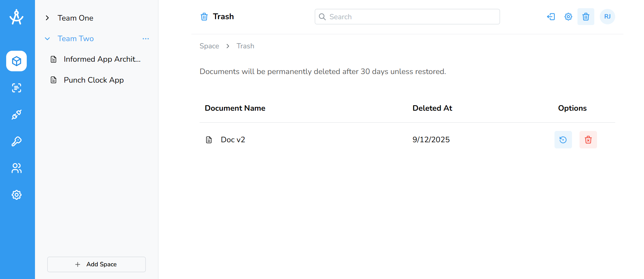Click the trash button in header

(x=586, y=16)
